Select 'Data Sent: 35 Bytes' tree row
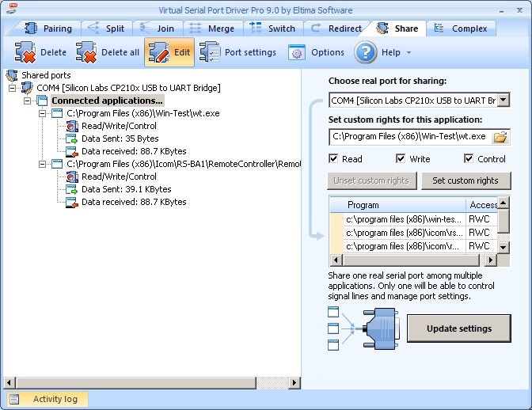This screenshot has width=532, height=410. [120, 139]
